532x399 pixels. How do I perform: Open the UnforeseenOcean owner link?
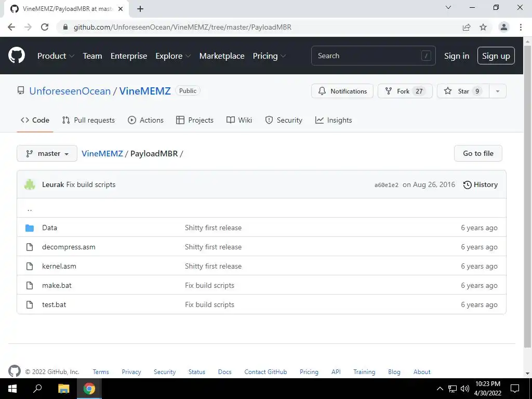tap(70, 91)
